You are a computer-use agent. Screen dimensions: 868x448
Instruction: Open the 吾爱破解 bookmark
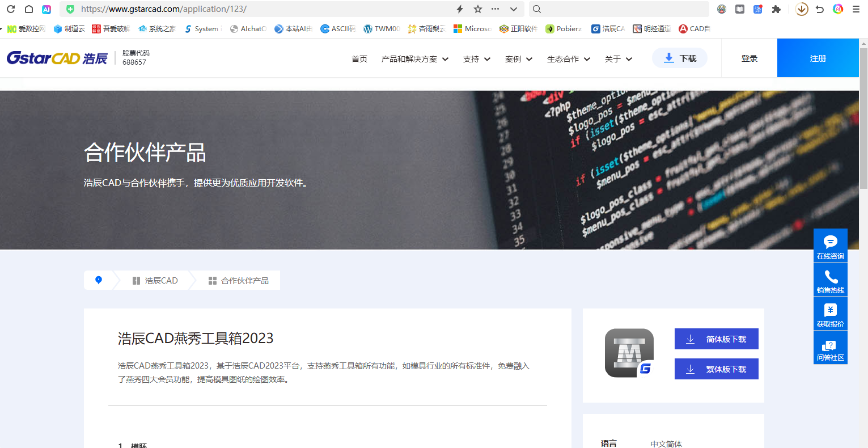coord(111,29)
